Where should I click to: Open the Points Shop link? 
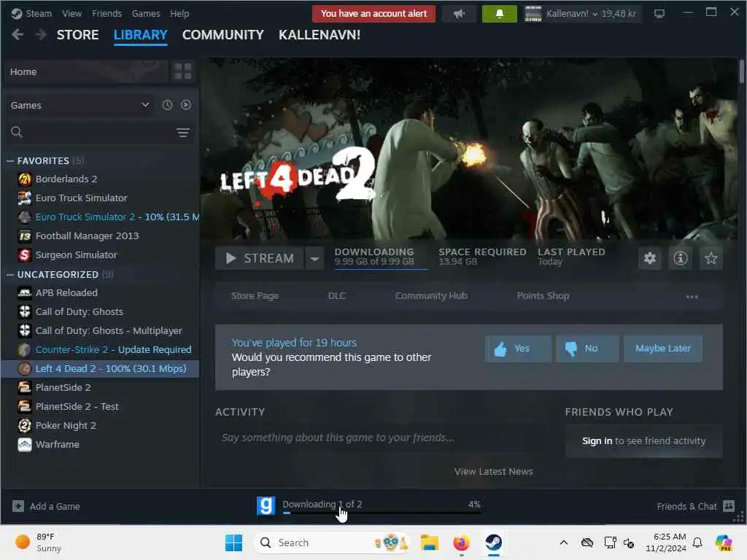click(x=543, y=296)
